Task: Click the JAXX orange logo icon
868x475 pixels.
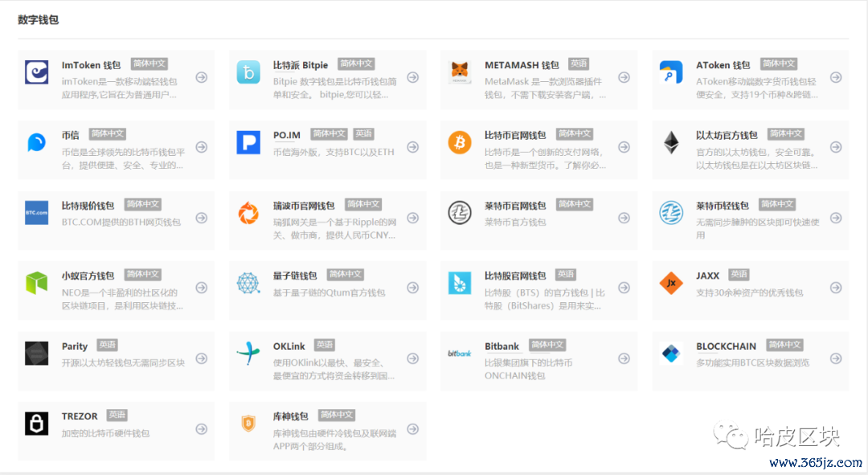Action: 671,283
